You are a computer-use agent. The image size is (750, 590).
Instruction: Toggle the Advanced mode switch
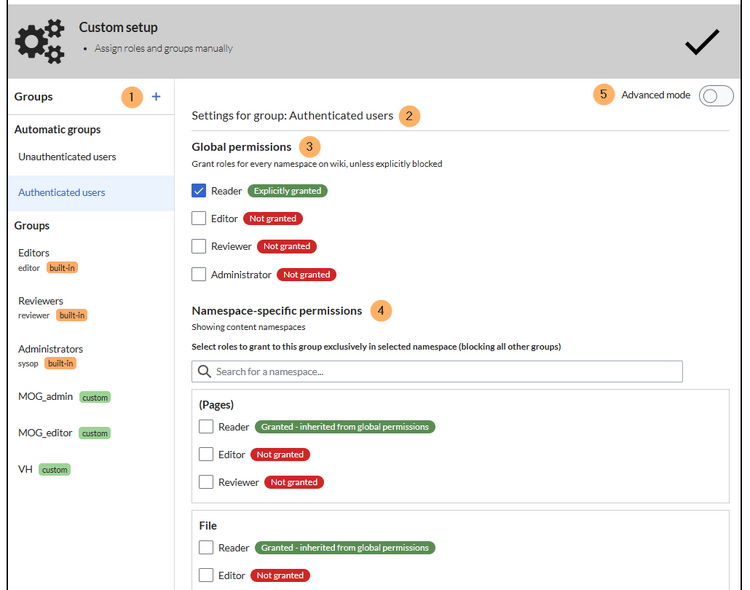coord(715,96)
